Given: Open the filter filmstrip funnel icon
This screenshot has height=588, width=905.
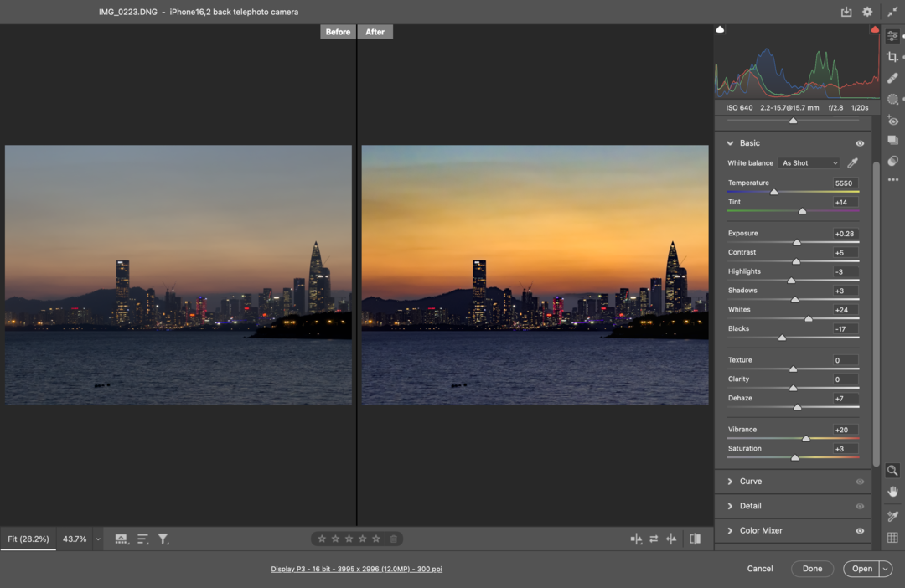Looking at the screenshot, I should pos(163,539).
